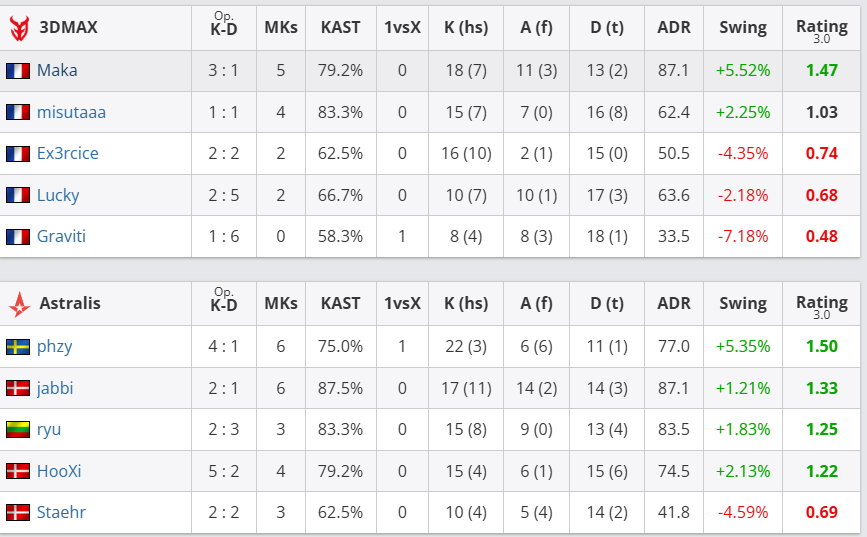Screen dimensions: 867x537
Task: Click the French flag beside Graviti
Action: 17,237
